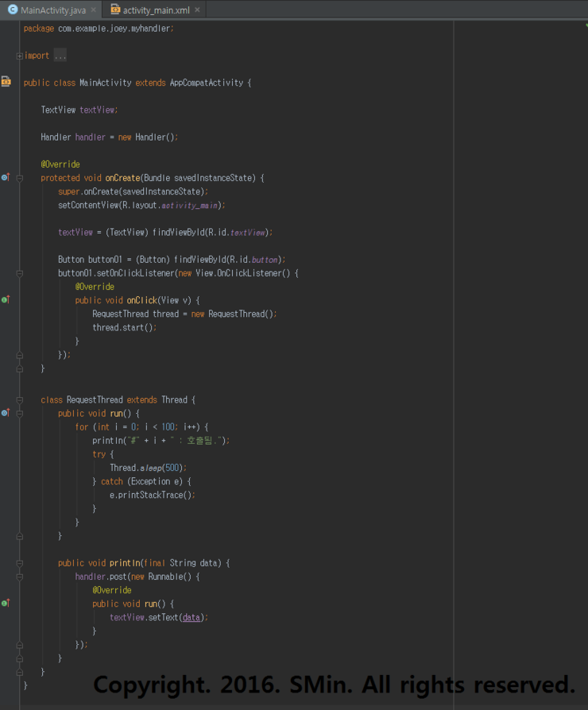Close the MainActivity.java tab
588x710 pixels.
click(93, 10)
